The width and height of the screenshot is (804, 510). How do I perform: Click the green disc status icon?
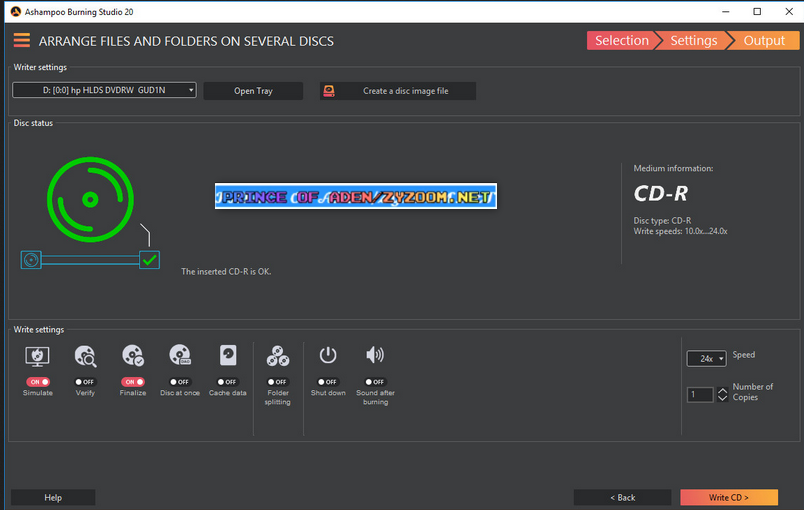90,199
